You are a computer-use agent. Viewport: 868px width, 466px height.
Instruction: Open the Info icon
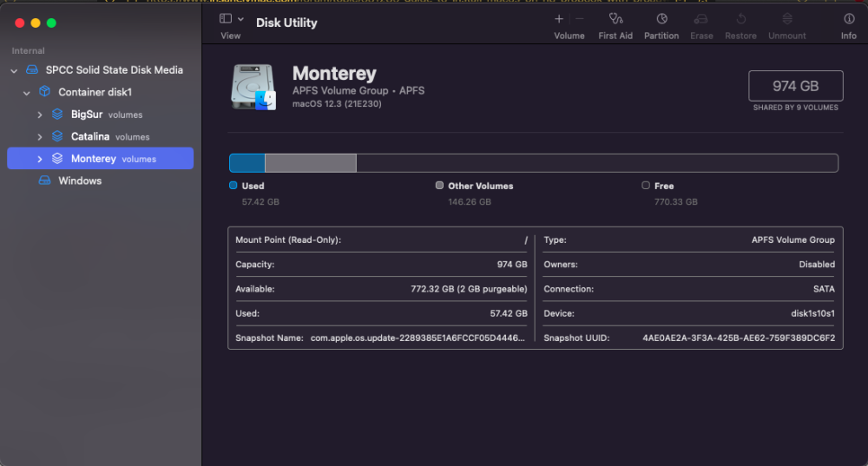(849, 19)
